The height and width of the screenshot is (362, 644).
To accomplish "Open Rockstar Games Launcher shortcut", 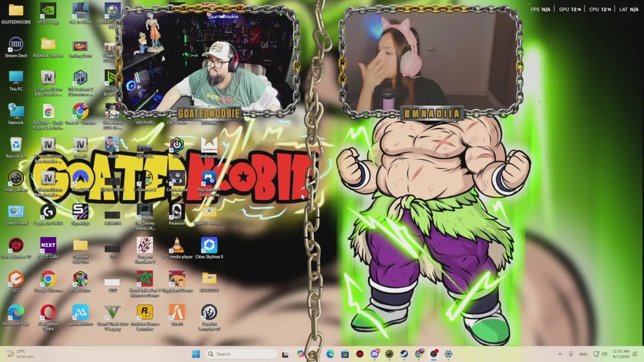I will coord(144,318).
